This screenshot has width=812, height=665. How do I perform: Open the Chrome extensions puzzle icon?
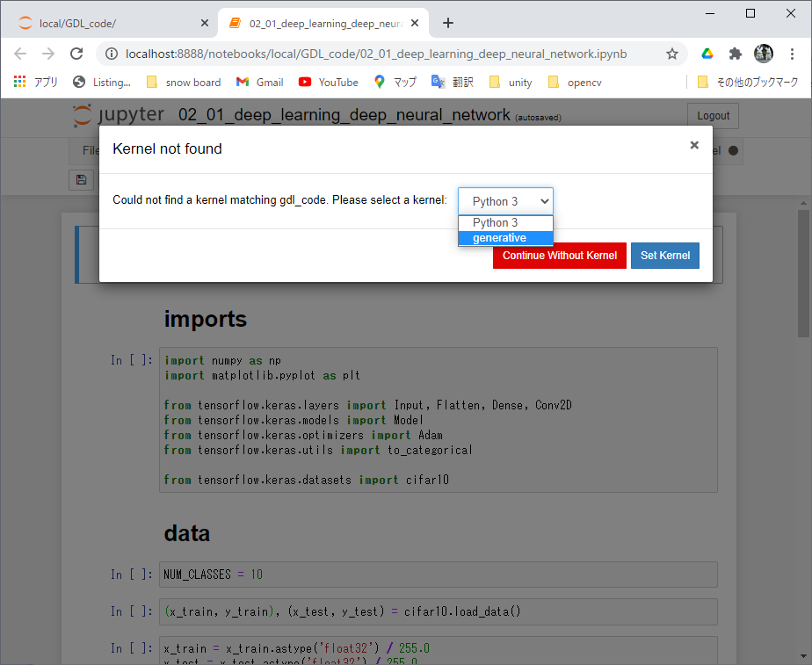[x=736, y=54]
